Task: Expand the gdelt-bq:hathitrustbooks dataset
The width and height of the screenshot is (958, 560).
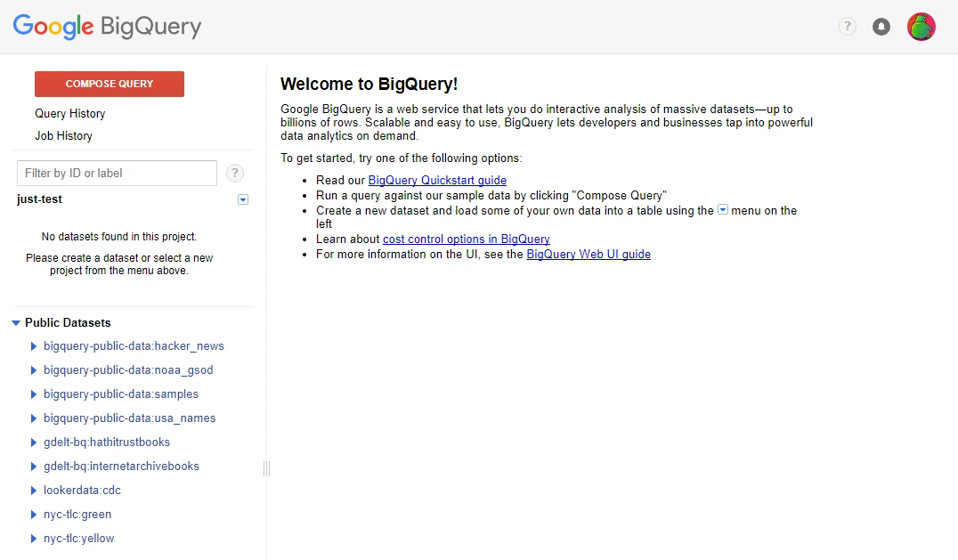Action: [35, 442]
